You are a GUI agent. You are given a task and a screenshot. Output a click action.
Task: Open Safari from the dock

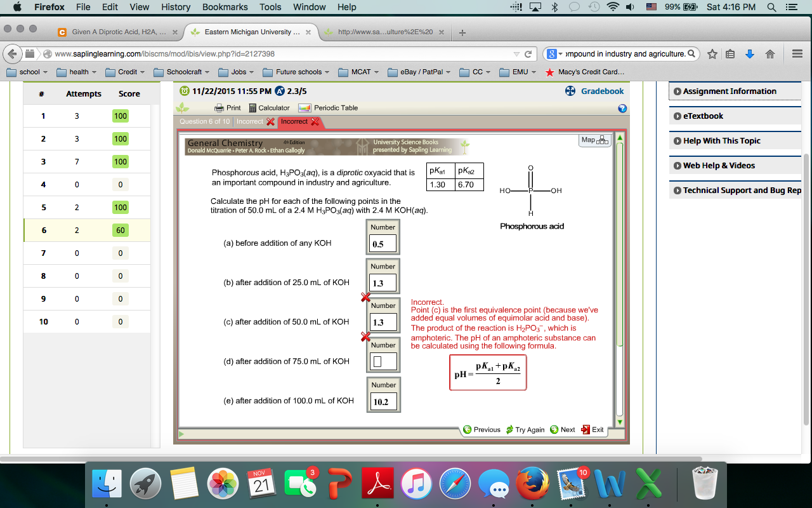pyautogui.click(x=455, y=485)
